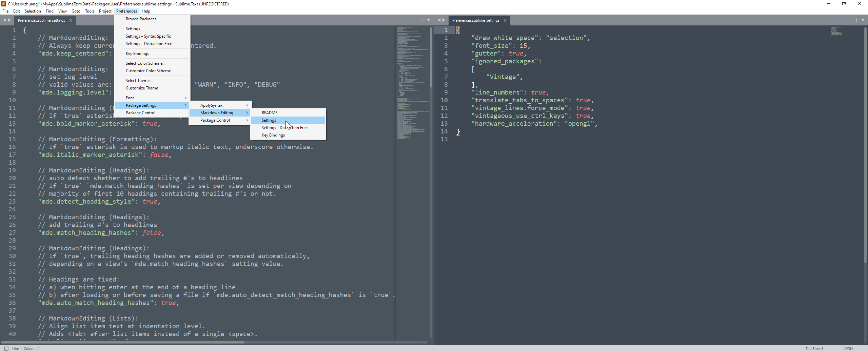Select Package Control in Preferences menu
This screenshot has height=352, width=868.
point(152,113)
